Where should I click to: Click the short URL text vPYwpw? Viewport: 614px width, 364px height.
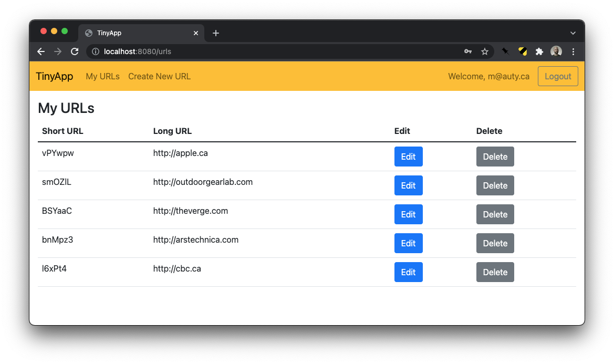click(x=58, y=153)
